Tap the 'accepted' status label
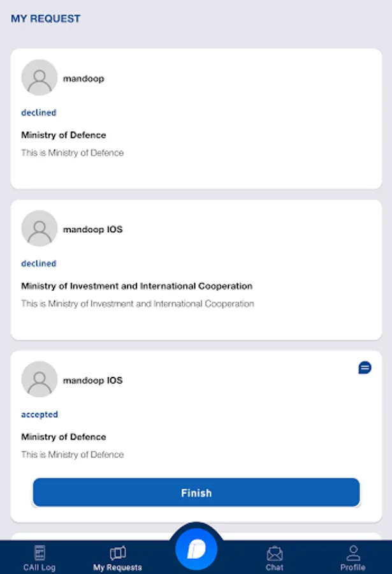Screen dimensions: 392x574 (x=40, y=415)
